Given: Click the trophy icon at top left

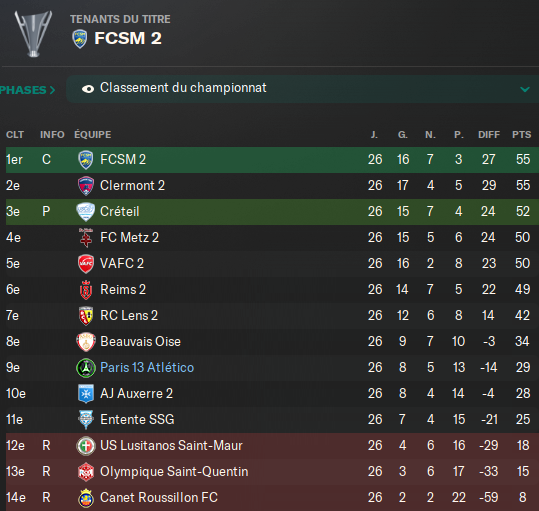Looking at the screenshot, I should click(33, 34).
